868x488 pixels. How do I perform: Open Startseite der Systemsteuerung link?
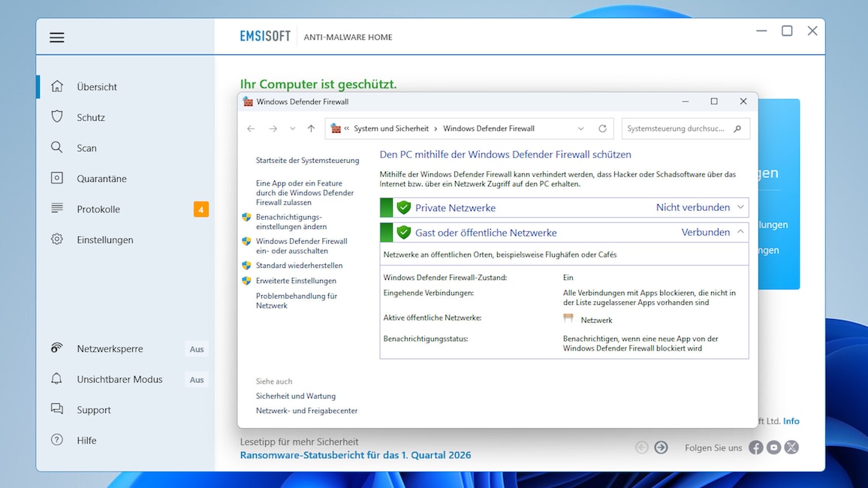coord(307,161)
